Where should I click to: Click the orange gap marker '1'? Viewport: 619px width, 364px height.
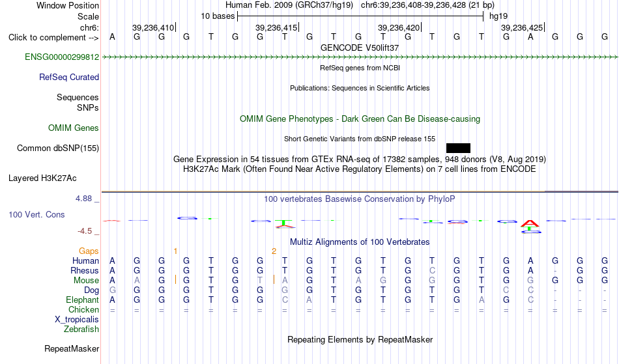click(x=176, y=251)
